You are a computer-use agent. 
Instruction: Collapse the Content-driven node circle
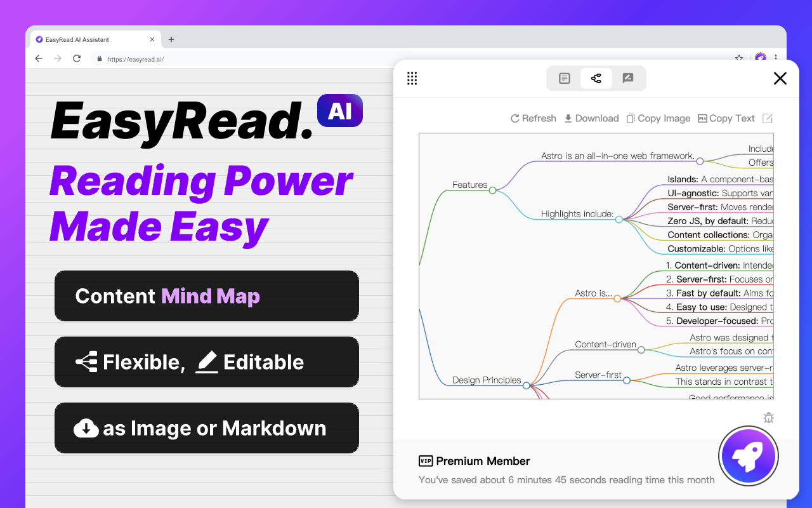tap(641, 349)
